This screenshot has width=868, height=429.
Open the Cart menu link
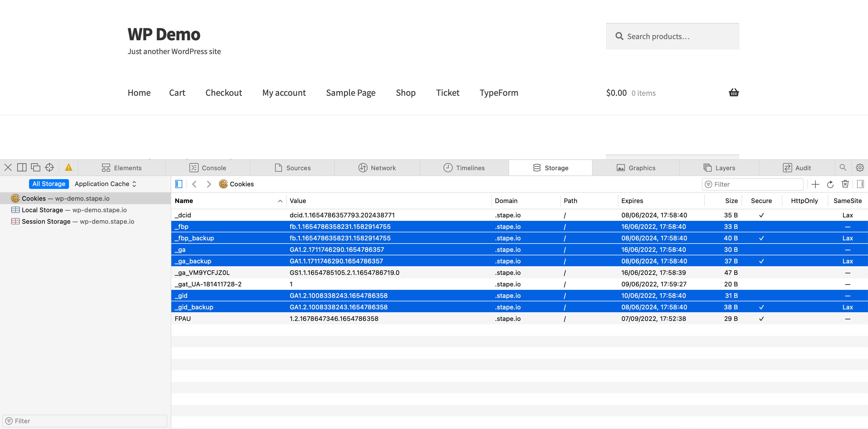[x=177, y=93]
